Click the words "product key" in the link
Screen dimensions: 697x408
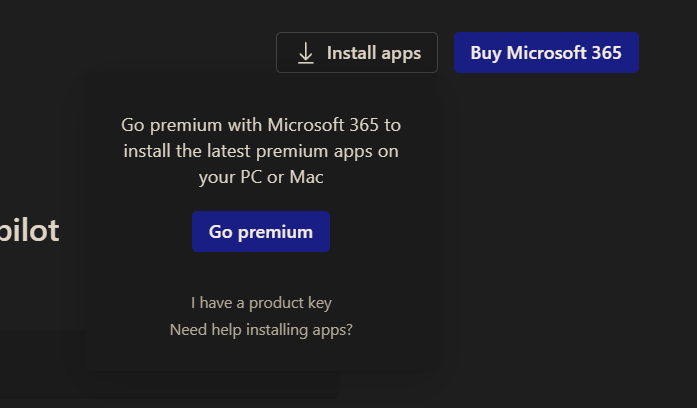290,302
